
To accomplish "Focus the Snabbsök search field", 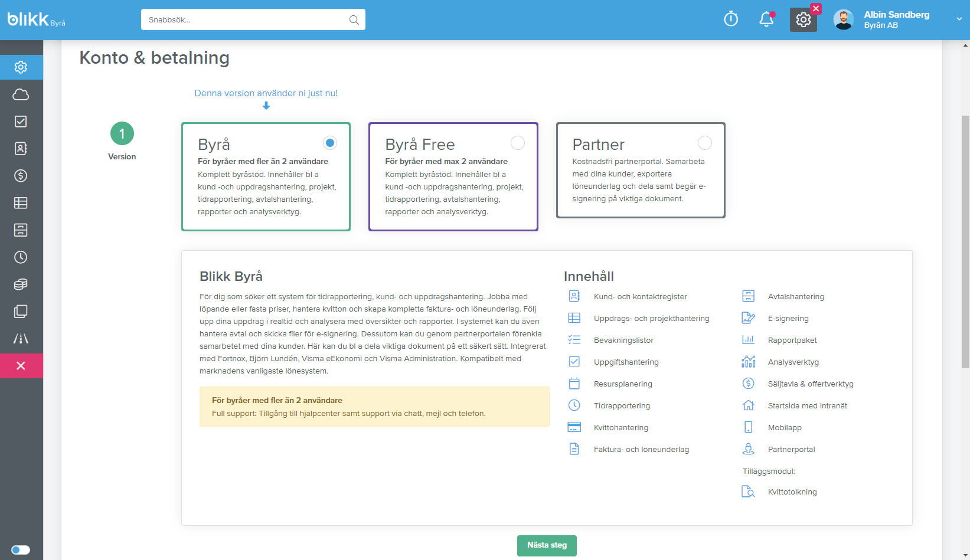I will pyautogui.click(x=253, y=19).
